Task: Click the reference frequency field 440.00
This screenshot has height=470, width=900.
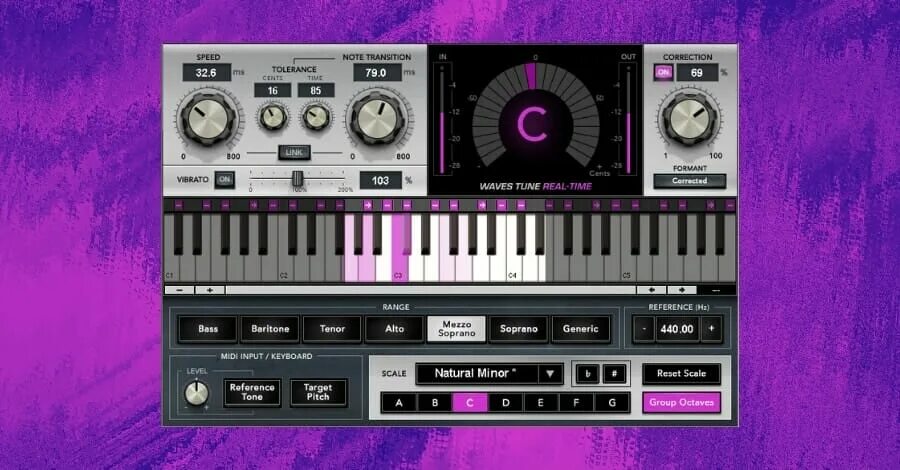Action: [x=677, y=329]
